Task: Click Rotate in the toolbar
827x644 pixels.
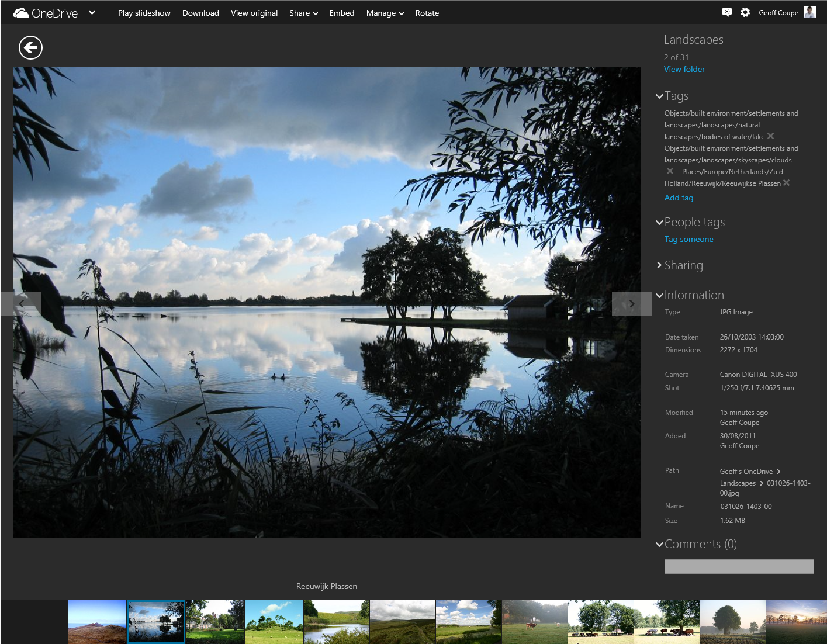Action: (x=427, y=13)
